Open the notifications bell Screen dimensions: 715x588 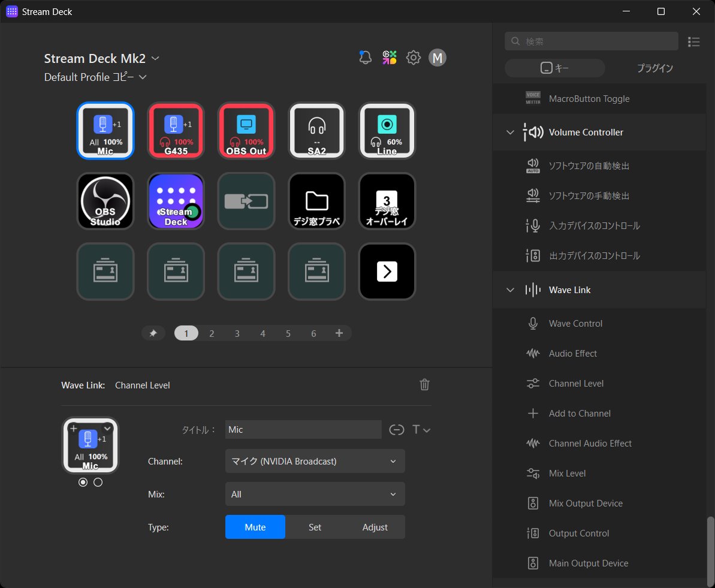coord(365,58)
